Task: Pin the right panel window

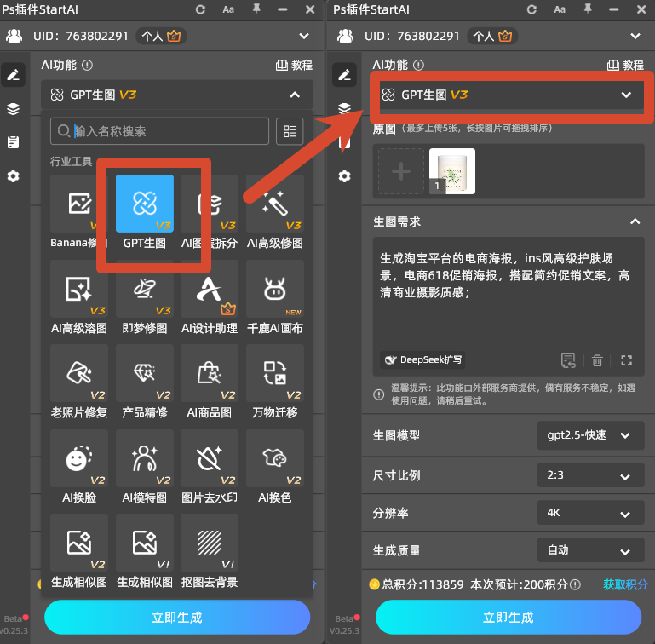Action: (588, 9)
